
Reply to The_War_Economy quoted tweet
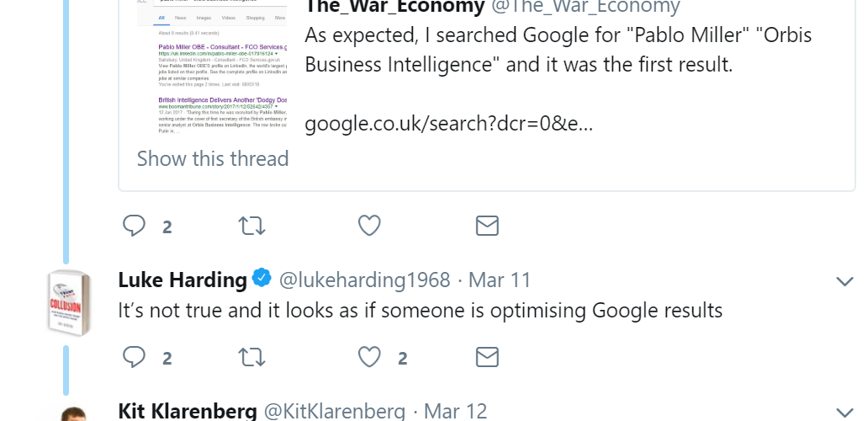pyautogui.click(x=135, y=226)
